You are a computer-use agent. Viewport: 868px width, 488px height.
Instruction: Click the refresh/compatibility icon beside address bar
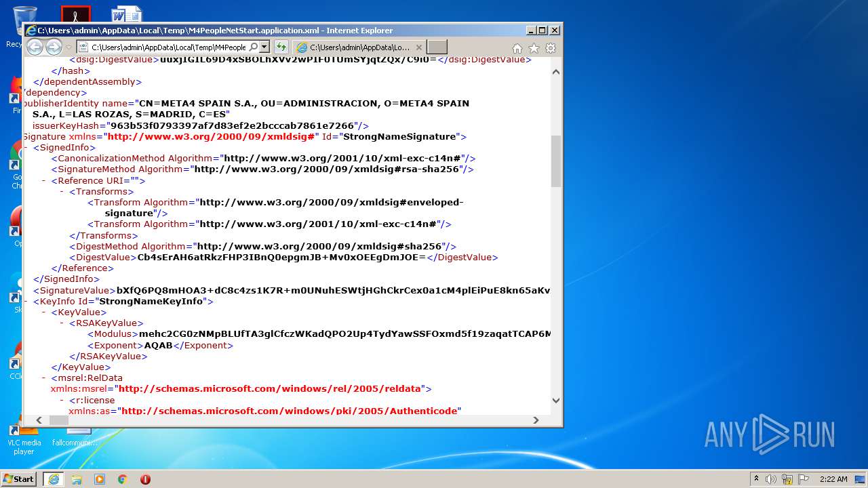pyautogui.click(x=281, y=47)
